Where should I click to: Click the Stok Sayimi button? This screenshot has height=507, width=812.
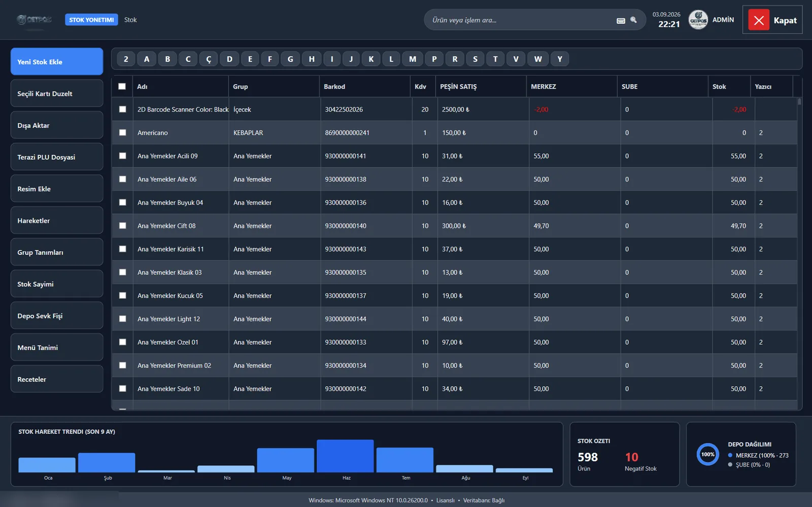point(57,284)
